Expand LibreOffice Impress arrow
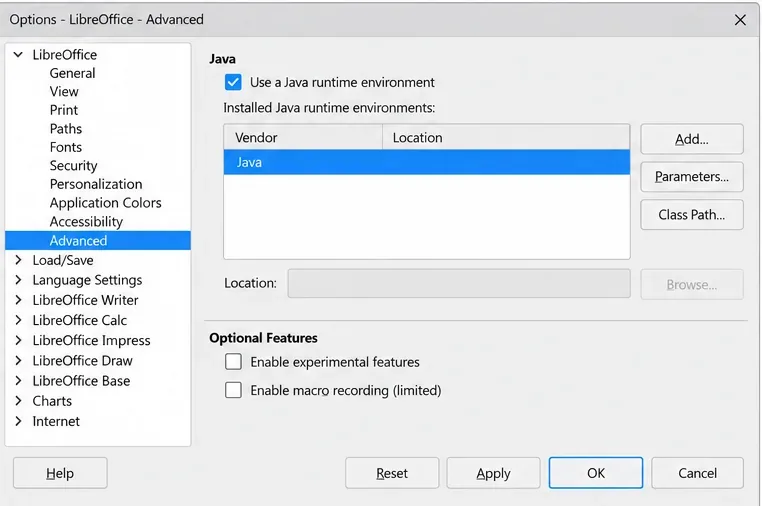Viewport: 762px width, 506px height. point(18,340)
